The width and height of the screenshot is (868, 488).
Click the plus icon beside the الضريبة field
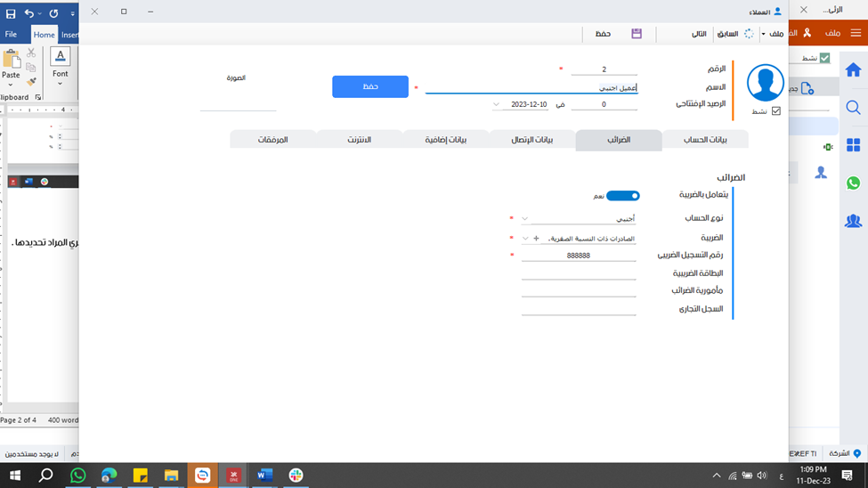click(x=536, y=239)
